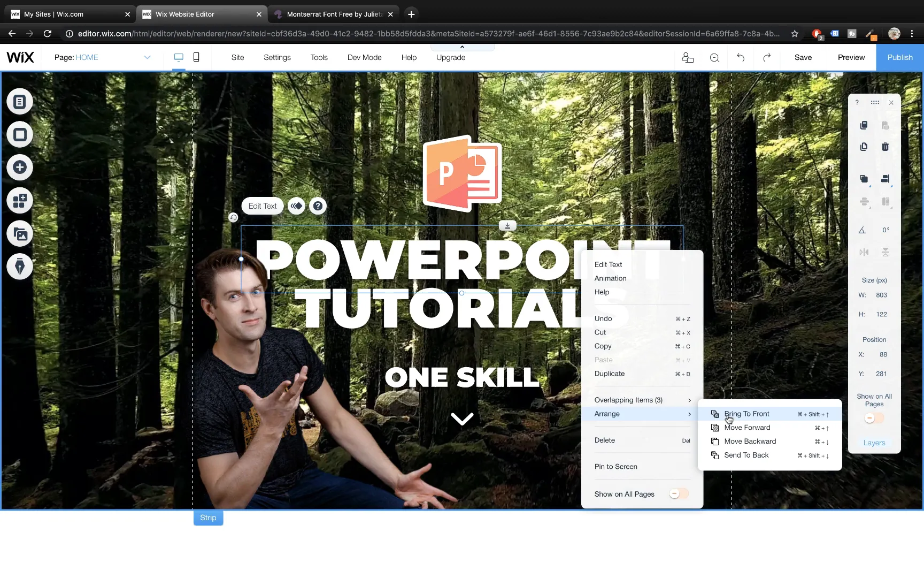Choose Bring To Front

(770, 414)
